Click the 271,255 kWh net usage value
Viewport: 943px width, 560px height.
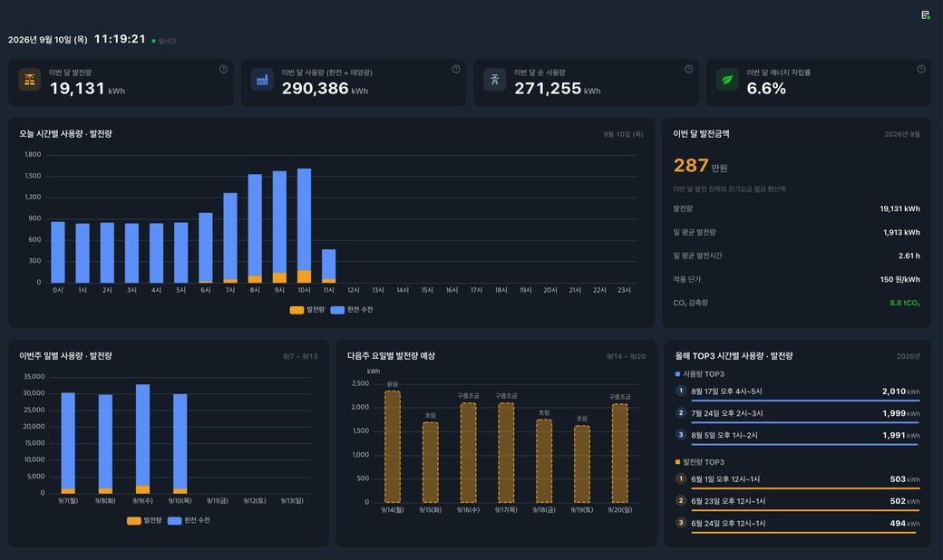coord(558,88)
